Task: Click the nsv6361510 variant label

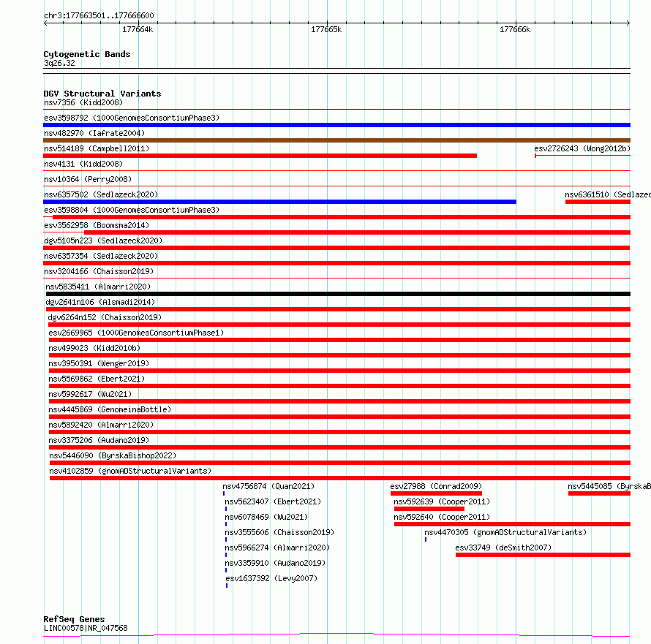Action: tap(608, 194)
